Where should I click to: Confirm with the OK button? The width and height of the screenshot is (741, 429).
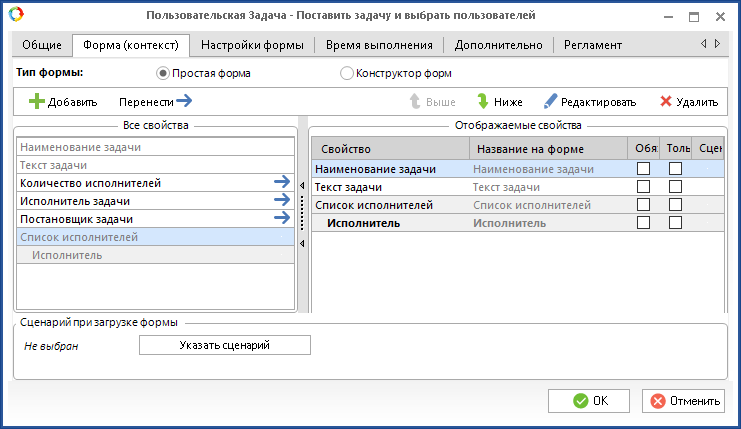coord(589,401)
